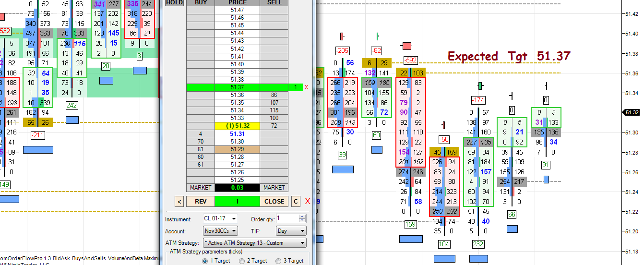
Task: Click the Expected Tgt 51.37 chart label
Action: point(509,56)
